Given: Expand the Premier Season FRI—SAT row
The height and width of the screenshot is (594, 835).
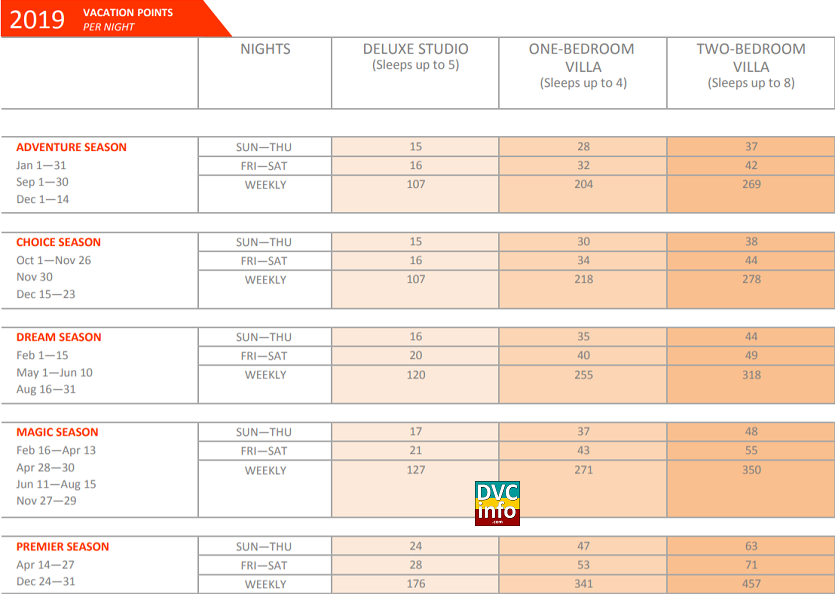Looking at the screenshot, I should click(264, 565).
